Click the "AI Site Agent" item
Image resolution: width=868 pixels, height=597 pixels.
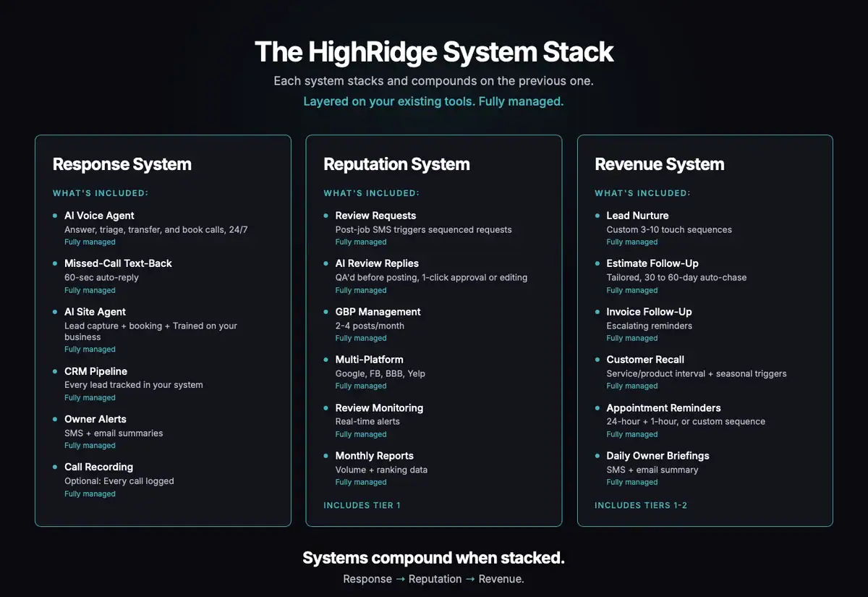(x=95, y=312)
